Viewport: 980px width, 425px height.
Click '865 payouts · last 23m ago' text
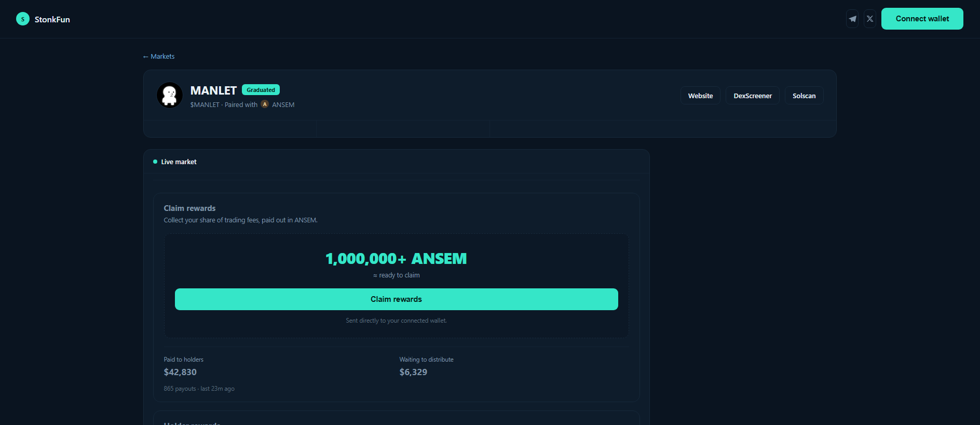coord(199,389)
